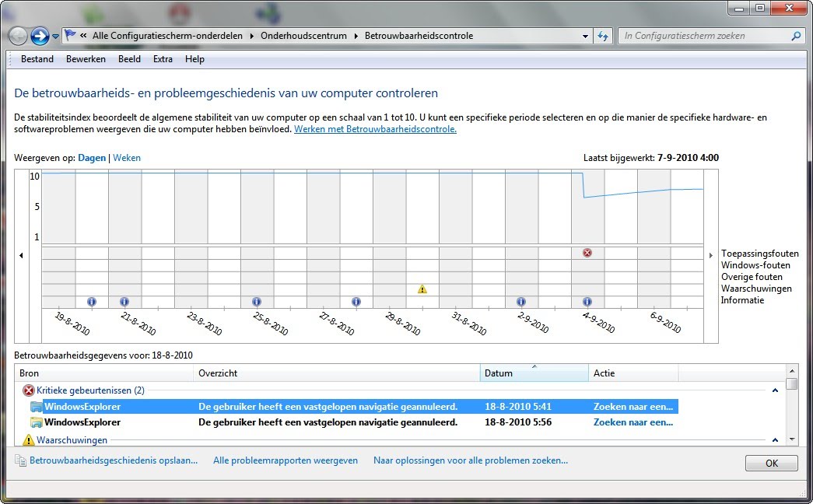The image size is (813, 504).
Task: Click 'Naar oplossingen voor alle problemen zoeken...'
Action: [470, 460]
